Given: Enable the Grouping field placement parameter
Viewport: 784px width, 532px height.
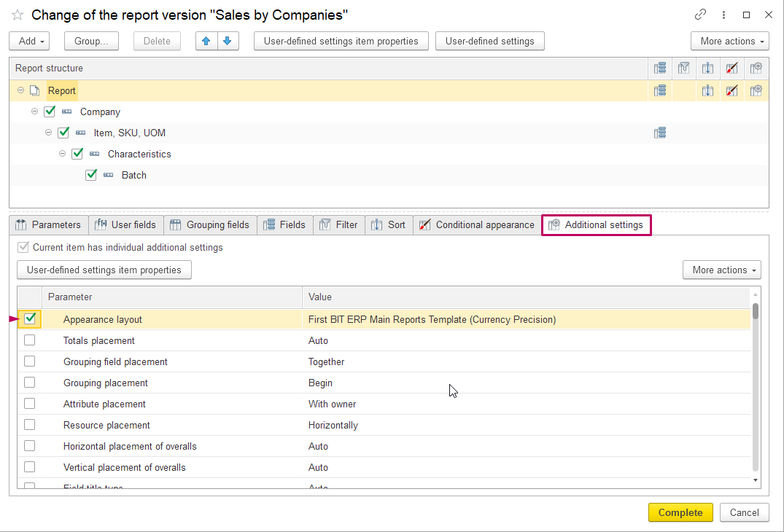Looking at the screenshot, I should click(29, 361).
